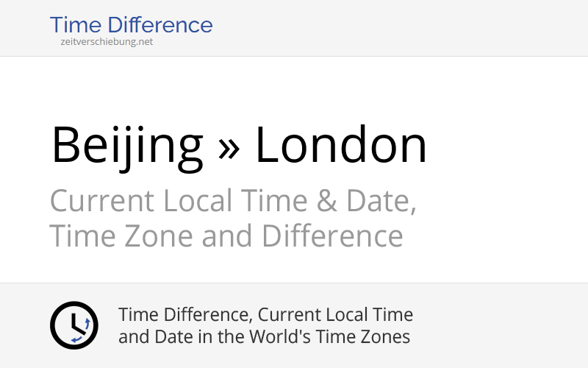The height and width of the screenshot is (368, 588).
Task: Click the footer line starting "Time Difference, Current"
Action: 265,315
